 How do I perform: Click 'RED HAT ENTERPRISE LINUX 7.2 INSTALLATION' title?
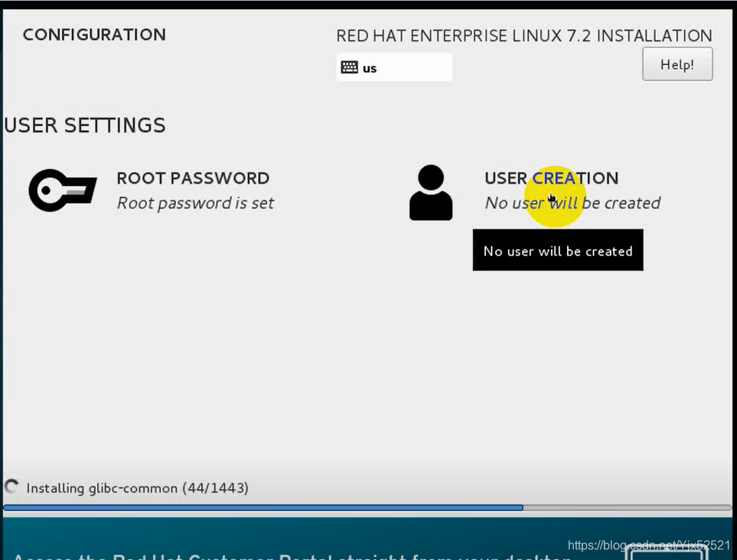click(524, 36)
